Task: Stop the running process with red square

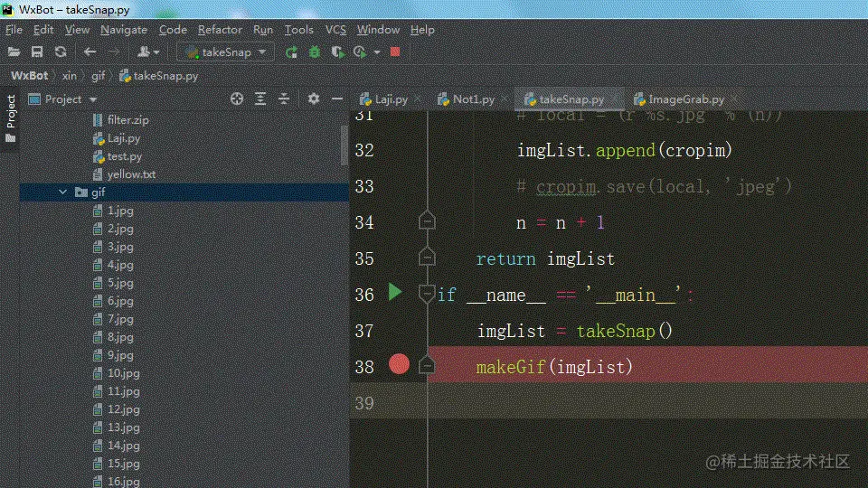Action: pos(395,52)
